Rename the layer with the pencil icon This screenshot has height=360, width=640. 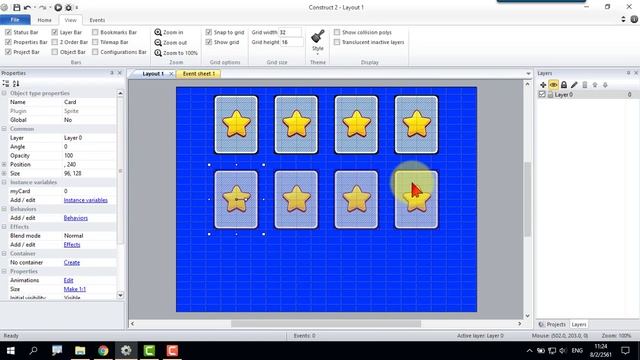coord(574,85)
